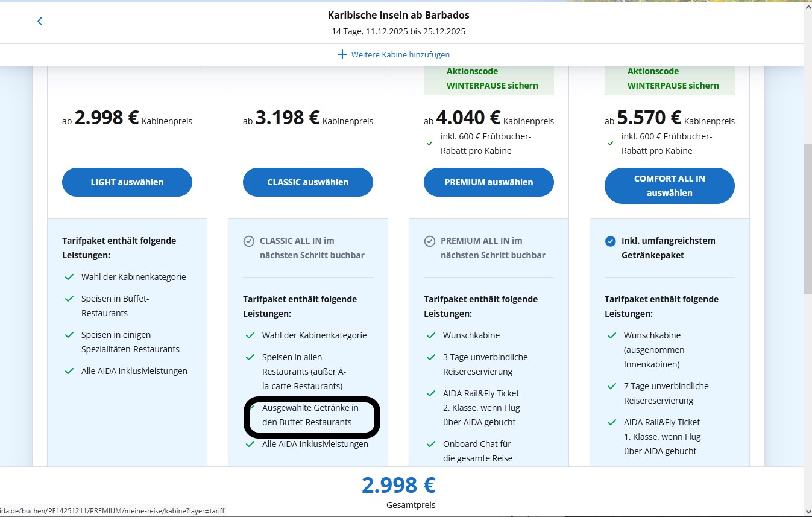The width and height of the screenshot is (812, 517).
Task: Click the 2.998 € Gesamtpreis total
Action: pos(398,485)
